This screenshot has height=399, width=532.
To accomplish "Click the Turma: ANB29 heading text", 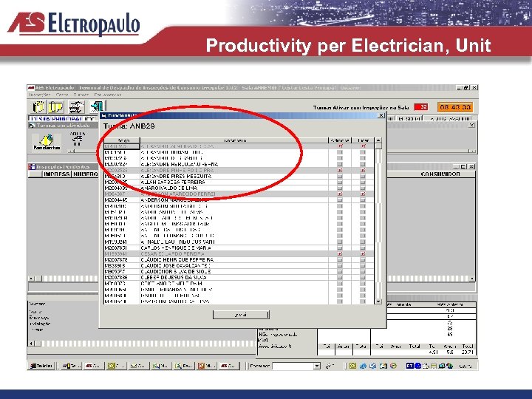I will (x=129, y=126).
